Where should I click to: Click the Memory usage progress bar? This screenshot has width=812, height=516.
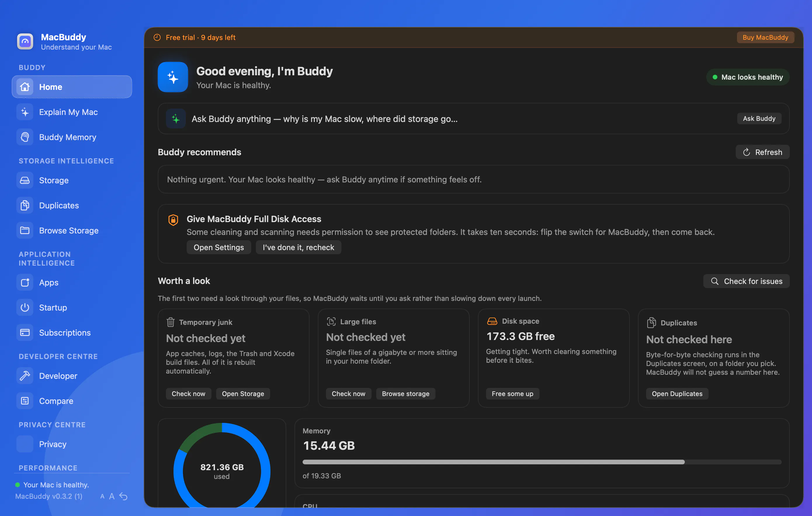542,462
